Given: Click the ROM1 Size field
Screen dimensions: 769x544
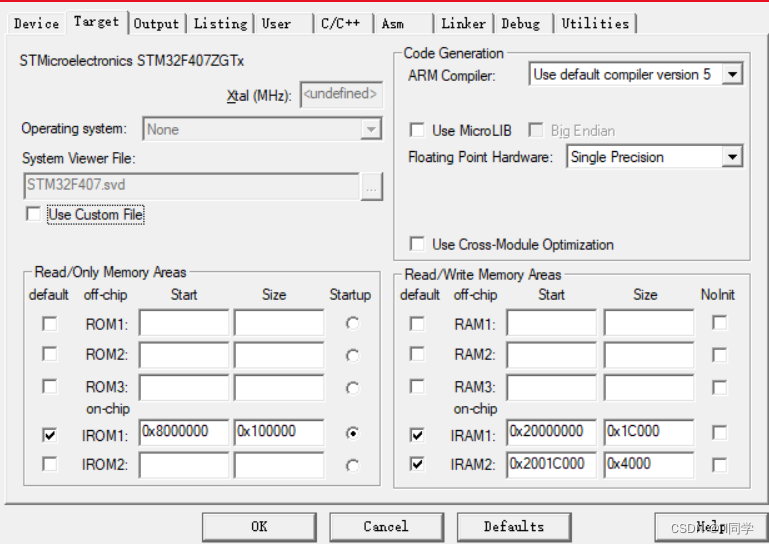Looking at the screenshot, I should 279,323.
